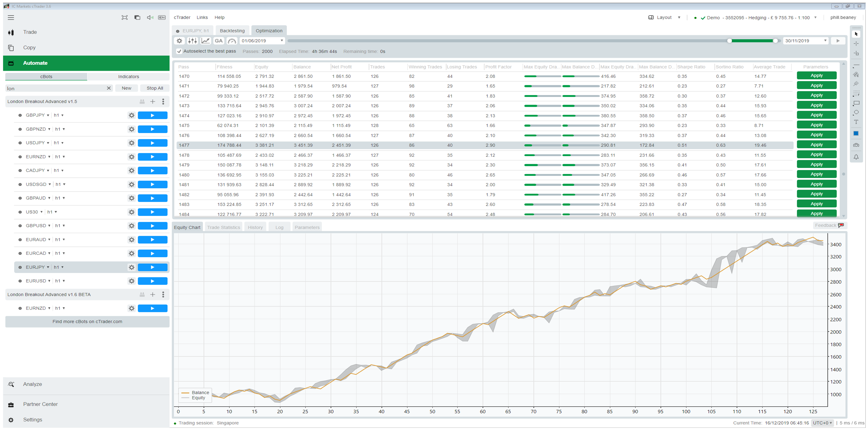The width and height of the screenshot is (868, 430).
Task: Send feedback via Feedback button
Action: tap(829, 225)
